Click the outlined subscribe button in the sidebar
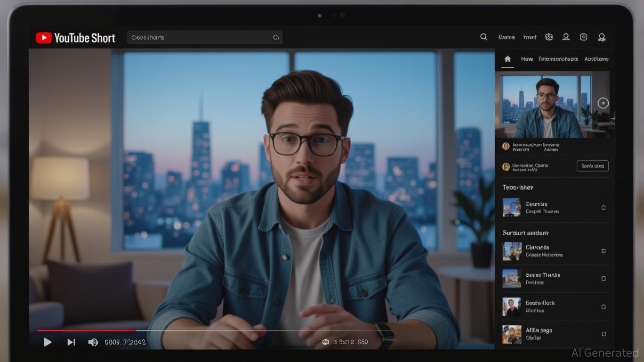Screen dimensions: 644x362 click(592, 166)
